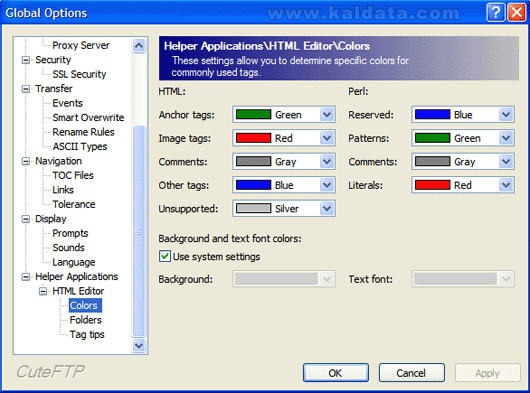Select the Display tree label
The width and height of the screenshot is (530, 393).
51,219
